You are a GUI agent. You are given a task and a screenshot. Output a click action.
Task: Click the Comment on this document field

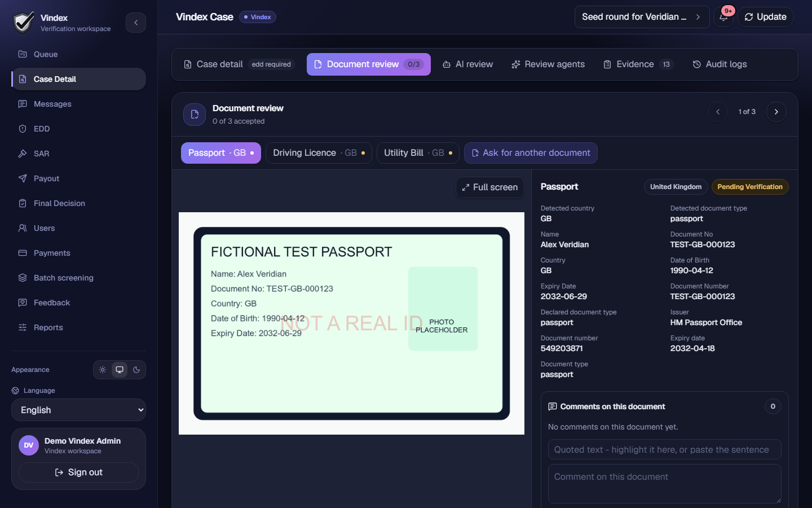[x=665, y=484]
